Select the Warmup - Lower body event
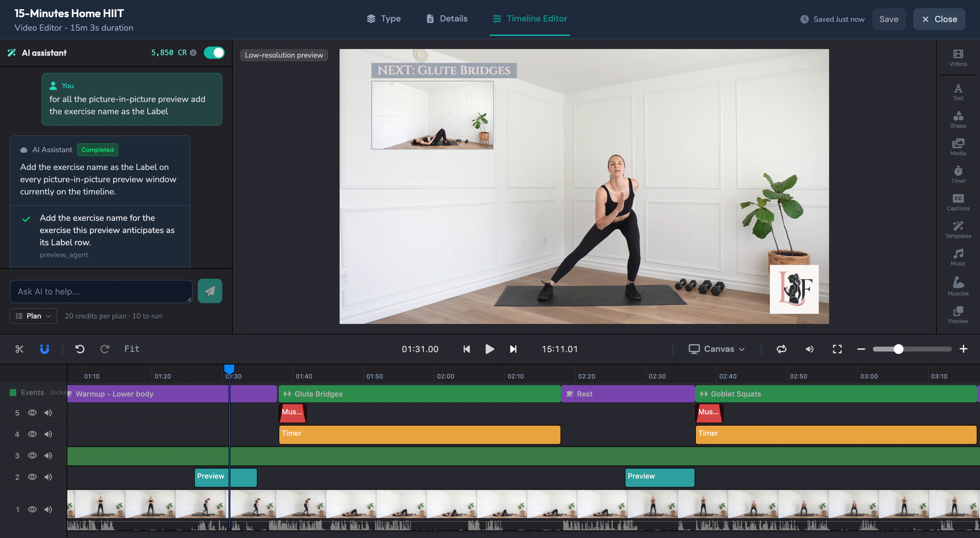The width and height of the screenshot is (980, 538). click(172, 394)
